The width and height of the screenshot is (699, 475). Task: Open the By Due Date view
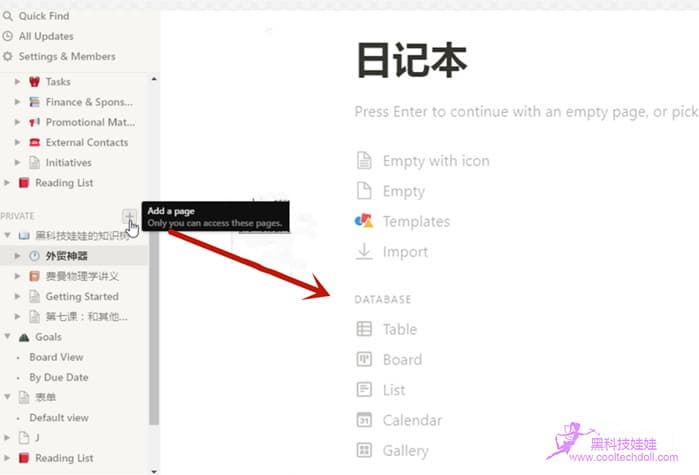[x=59, y=377]
